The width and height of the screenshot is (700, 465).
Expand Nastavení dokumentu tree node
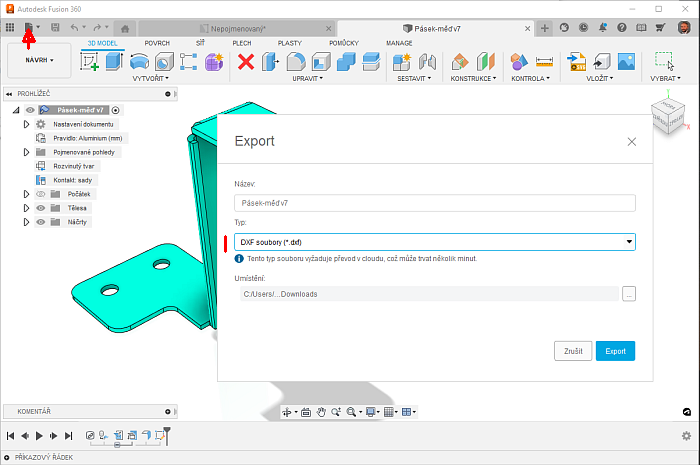point(27,124)
